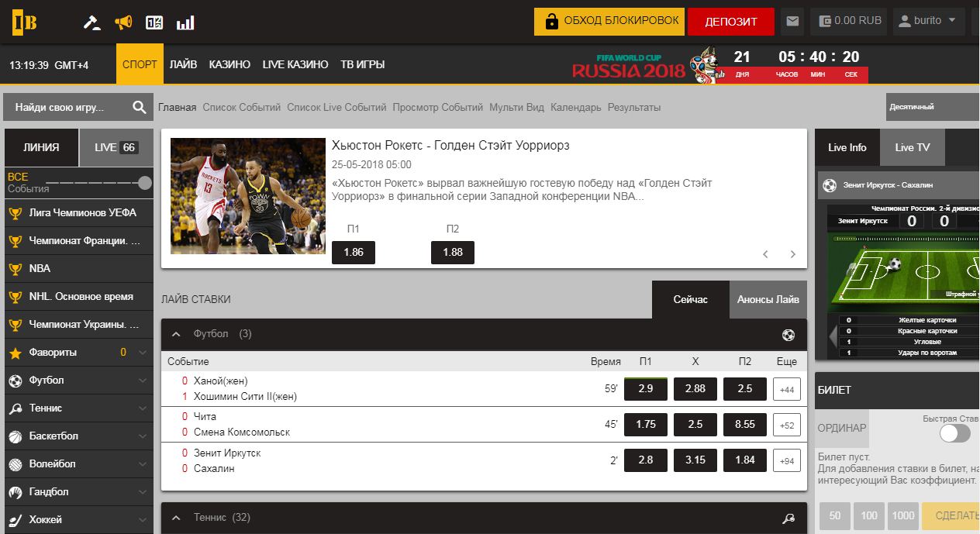Click the left arrow on Live Info widget
Viewport: 980px width, 534px height.
pyautogui.click(x=833, y=337)
